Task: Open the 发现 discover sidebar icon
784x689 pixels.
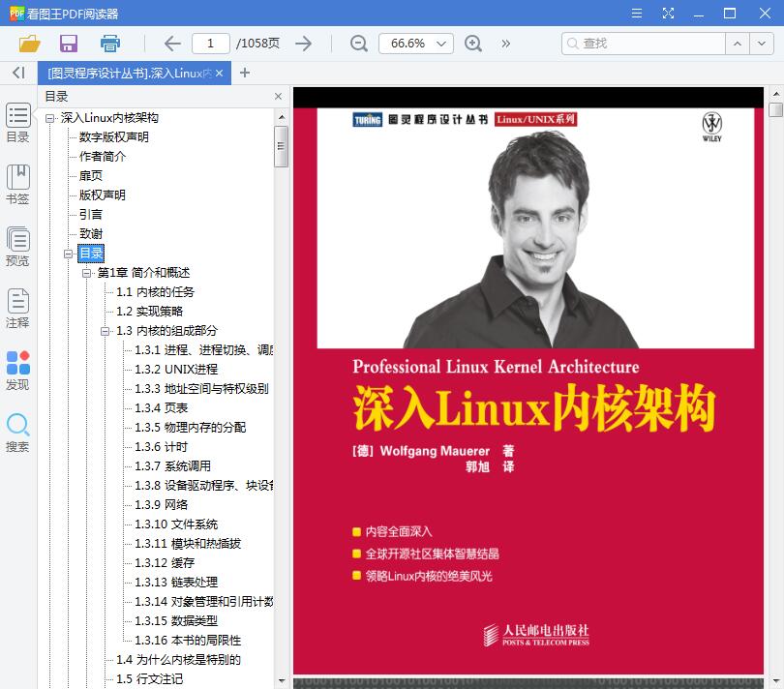Action: (18, 371)
